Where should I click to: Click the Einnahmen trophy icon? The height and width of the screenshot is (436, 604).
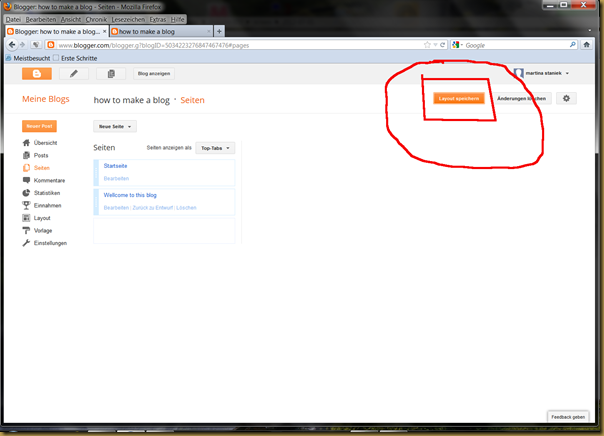click(26, 205)
